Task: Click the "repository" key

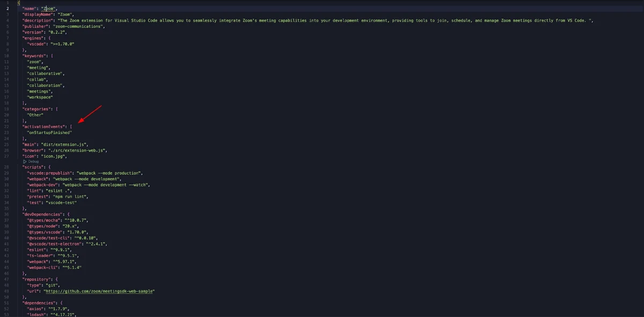Action: point(38,279)
